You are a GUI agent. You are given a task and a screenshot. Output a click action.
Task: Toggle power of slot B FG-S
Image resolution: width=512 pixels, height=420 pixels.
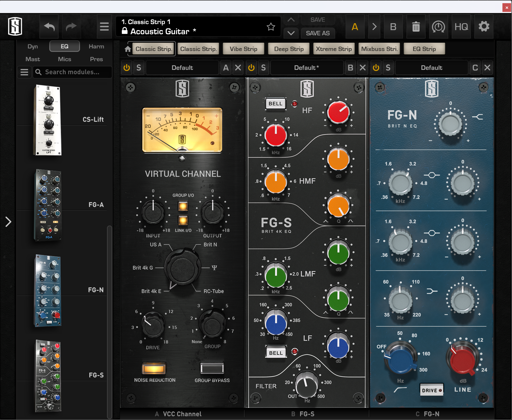click(251, 68)
